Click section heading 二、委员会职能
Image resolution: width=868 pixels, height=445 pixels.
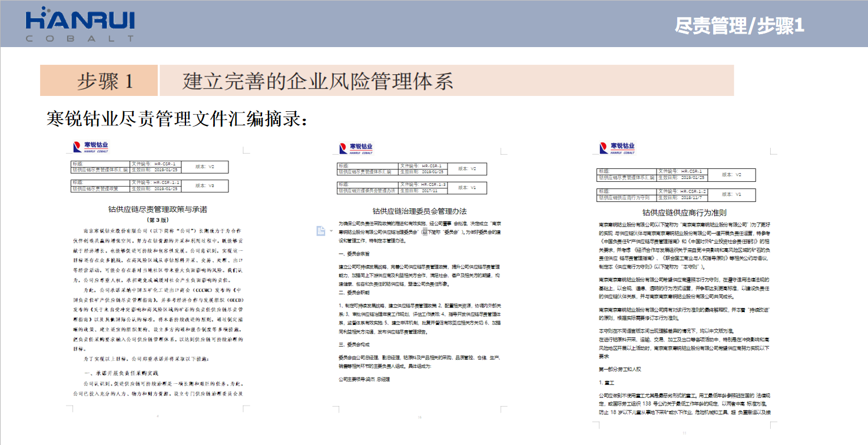point(355,292)
